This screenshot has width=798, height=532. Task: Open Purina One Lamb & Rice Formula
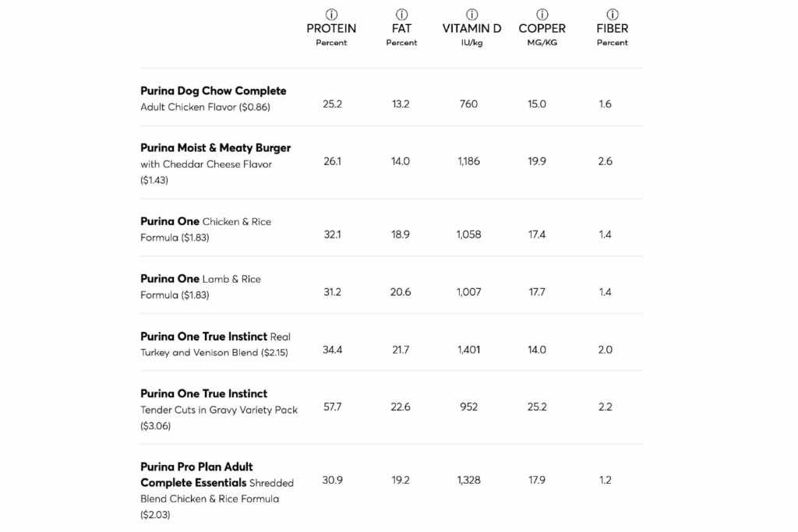click(x=200, y=280)
